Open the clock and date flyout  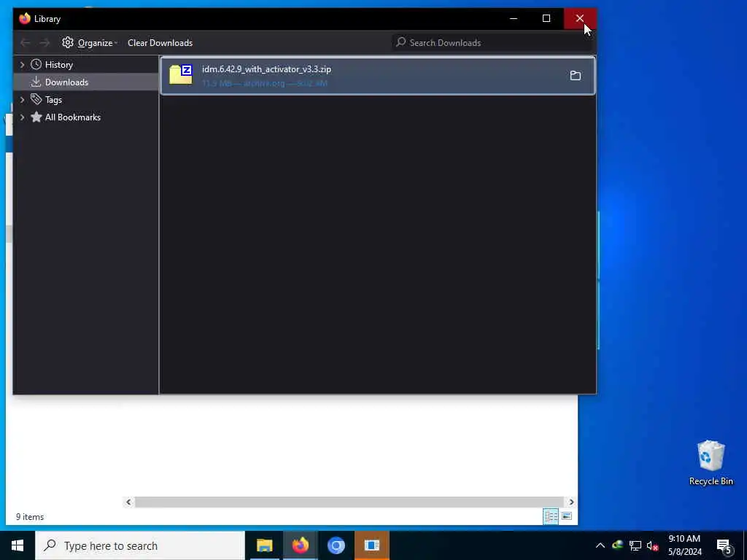[684, 545]
